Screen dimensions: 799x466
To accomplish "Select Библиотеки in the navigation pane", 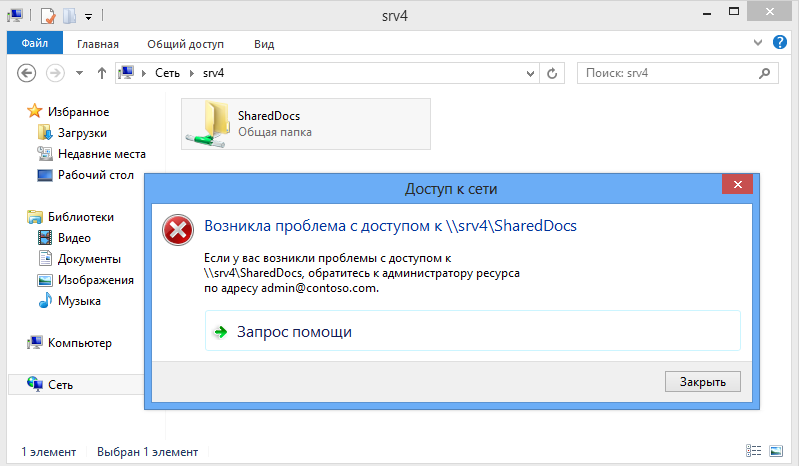I will (81, 217).
